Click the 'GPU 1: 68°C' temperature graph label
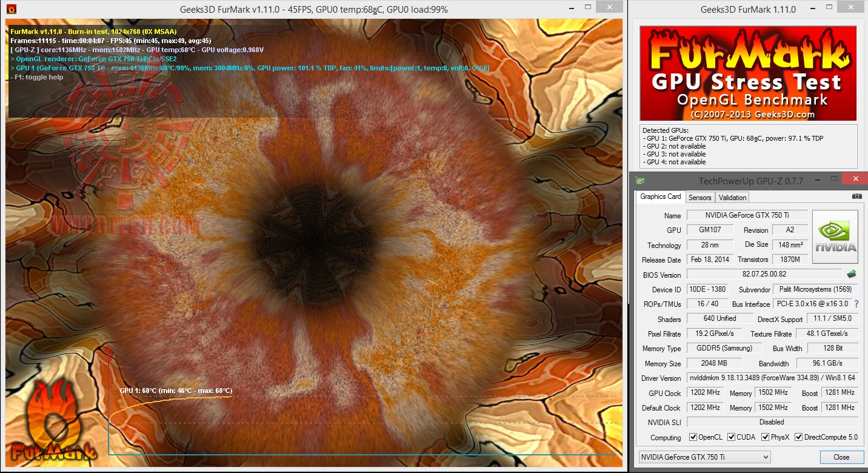868x473 pixels. pyautogui.click(x=176, y=391)
